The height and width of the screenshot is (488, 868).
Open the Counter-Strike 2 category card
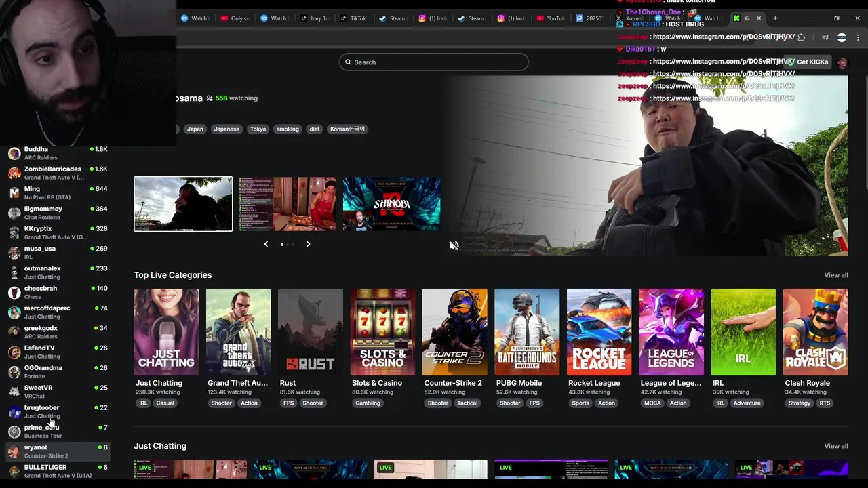454,332
